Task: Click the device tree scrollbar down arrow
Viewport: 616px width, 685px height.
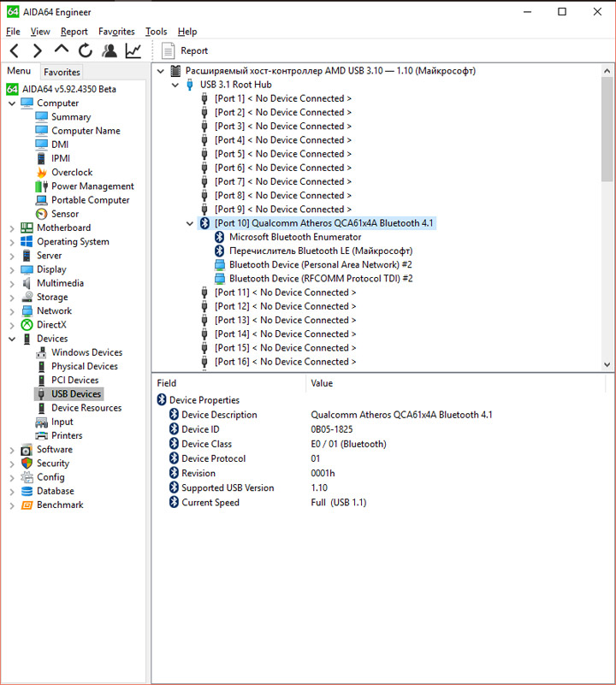Action: [607, 365]
